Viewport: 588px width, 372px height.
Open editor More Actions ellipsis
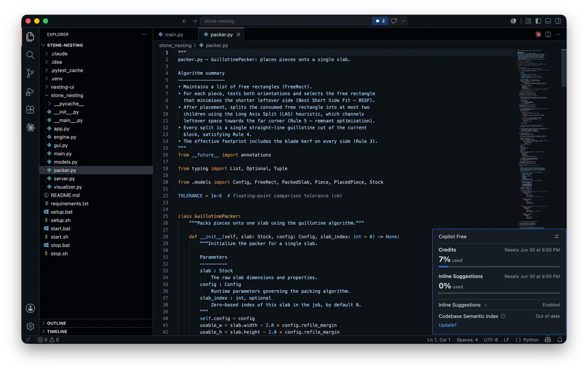pyautogui.click(x=558, y=34)
